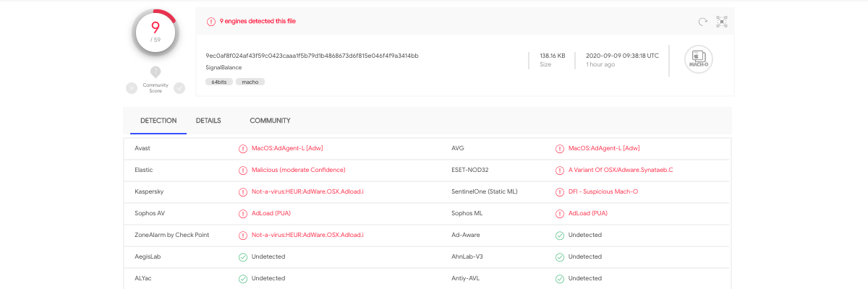This screenshot has height=289, width=868.
Task: Click Ad-Aware undetected checkmark icon
Action: point(560,235)
